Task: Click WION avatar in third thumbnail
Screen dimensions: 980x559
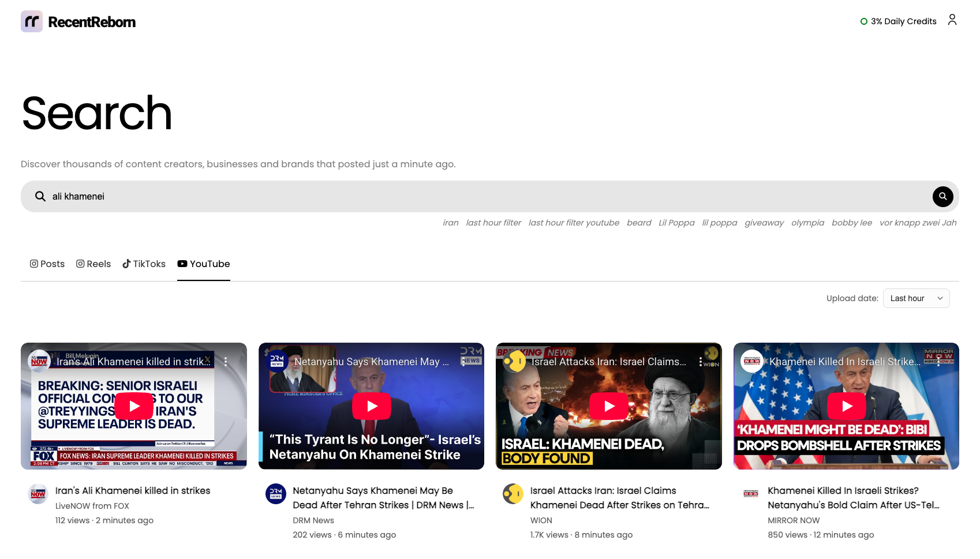Action: 514,361
